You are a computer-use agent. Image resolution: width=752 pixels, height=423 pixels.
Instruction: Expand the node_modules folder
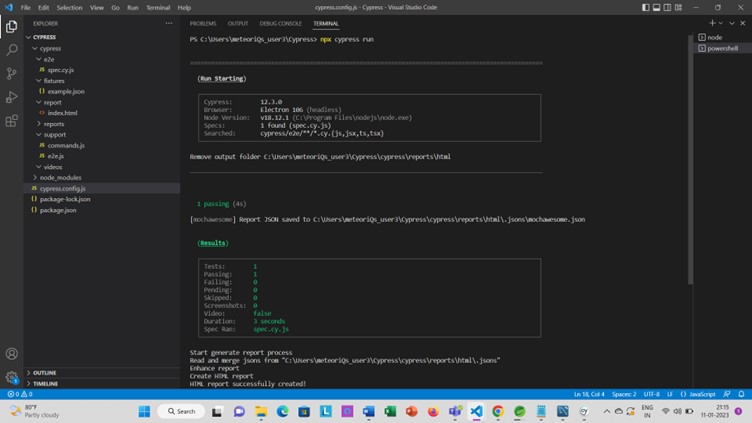(x=35, y=177)
